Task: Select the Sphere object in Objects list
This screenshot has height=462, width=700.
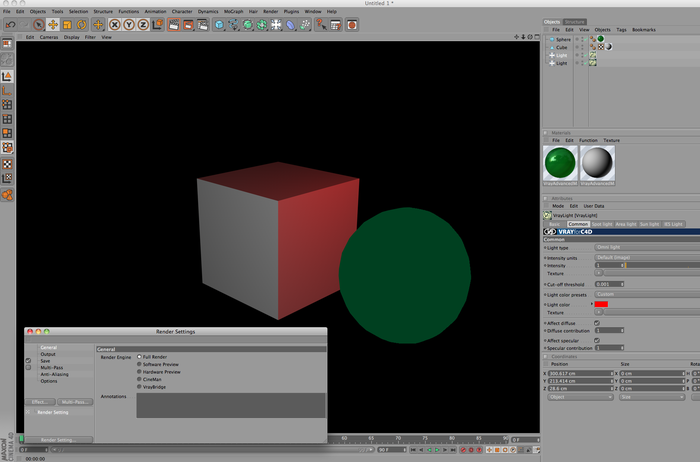Action: click(563, 40)
